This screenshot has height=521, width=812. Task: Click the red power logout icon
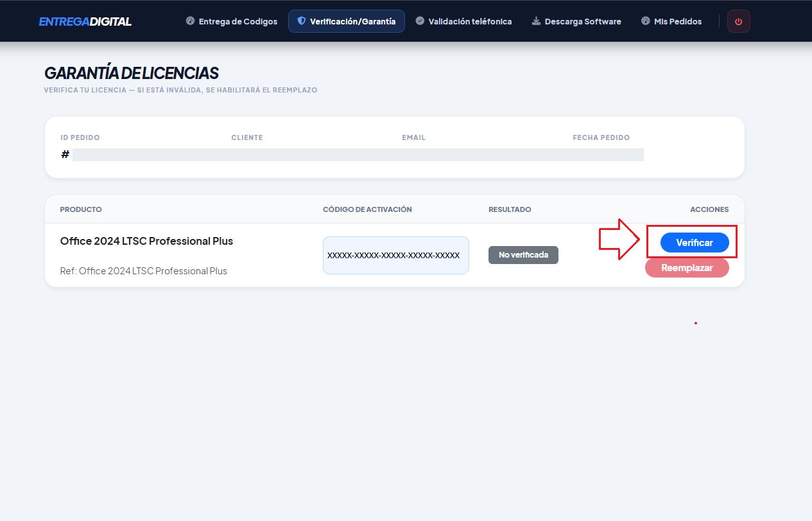[738, 21]
